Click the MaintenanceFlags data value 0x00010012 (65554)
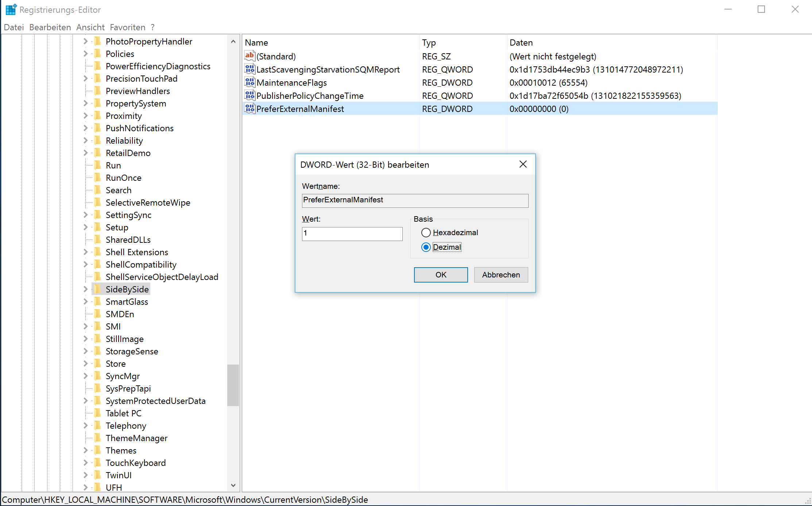Image resolution: width=812 pixels, height=506 pixels. (x=548, y=83)
